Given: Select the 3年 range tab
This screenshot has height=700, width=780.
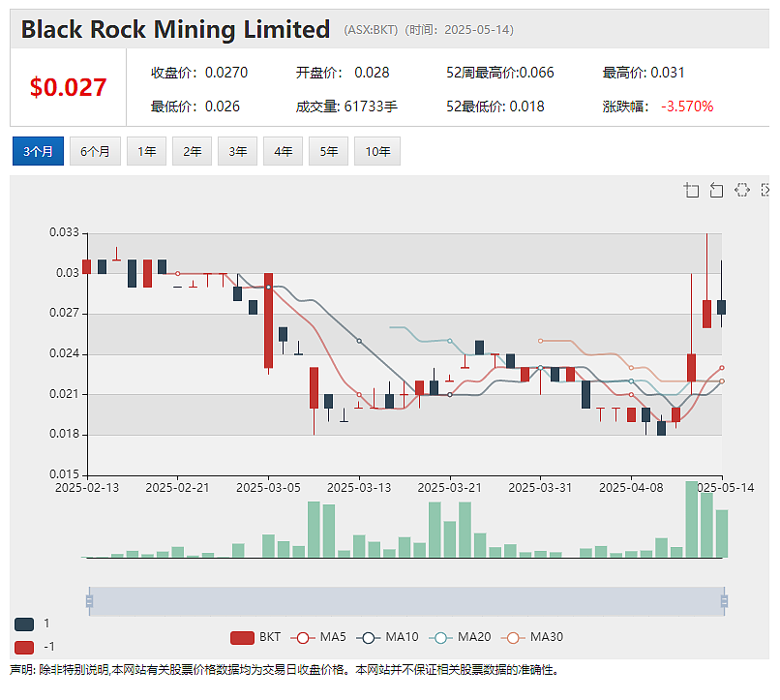Looking at the screenshot, I should (238, 151).
